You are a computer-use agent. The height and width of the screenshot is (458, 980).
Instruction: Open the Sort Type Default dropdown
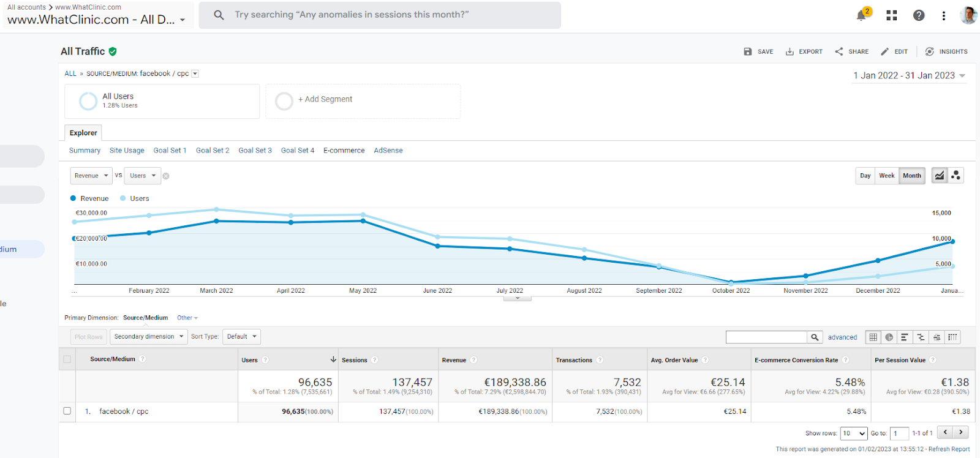(x=241, y=337)
